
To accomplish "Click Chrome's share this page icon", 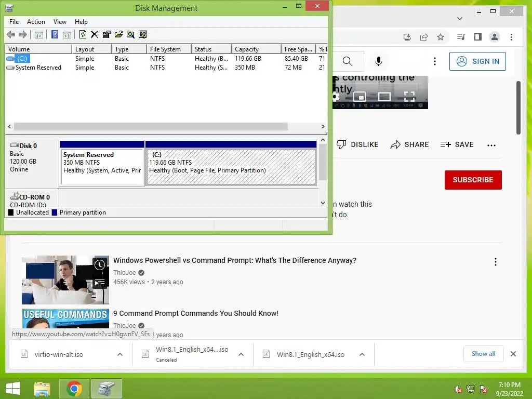I will pyautogui.click(x=424, y=37).
